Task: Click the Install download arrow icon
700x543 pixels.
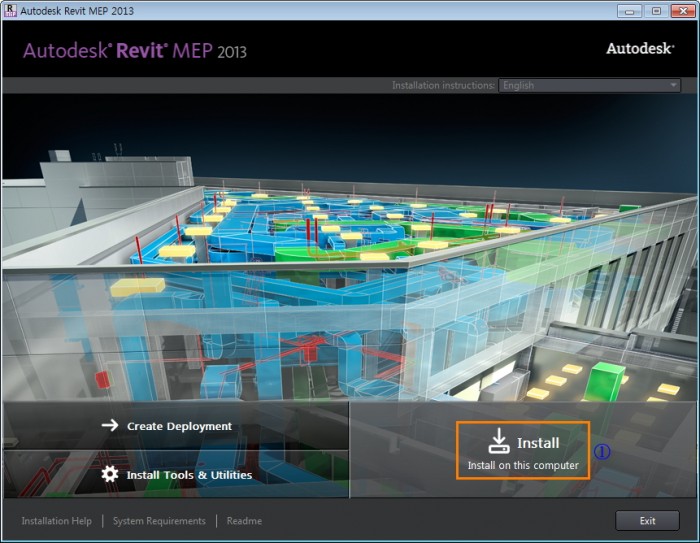Action: click(x=498, y=441)
